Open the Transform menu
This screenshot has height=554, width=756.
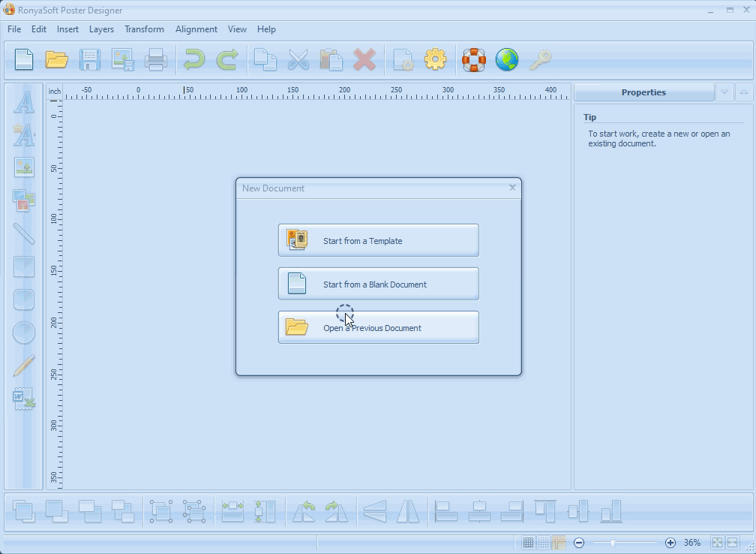144,29
